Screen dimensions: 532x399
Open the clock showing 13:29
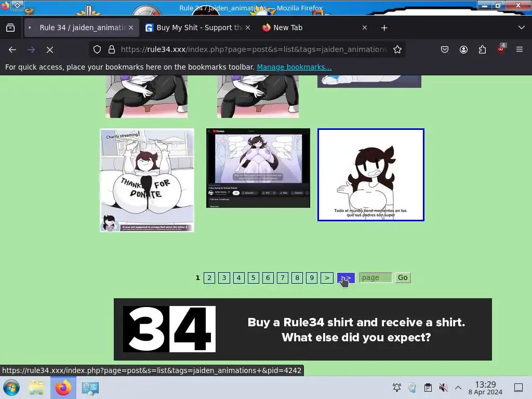tap(485, 388)
